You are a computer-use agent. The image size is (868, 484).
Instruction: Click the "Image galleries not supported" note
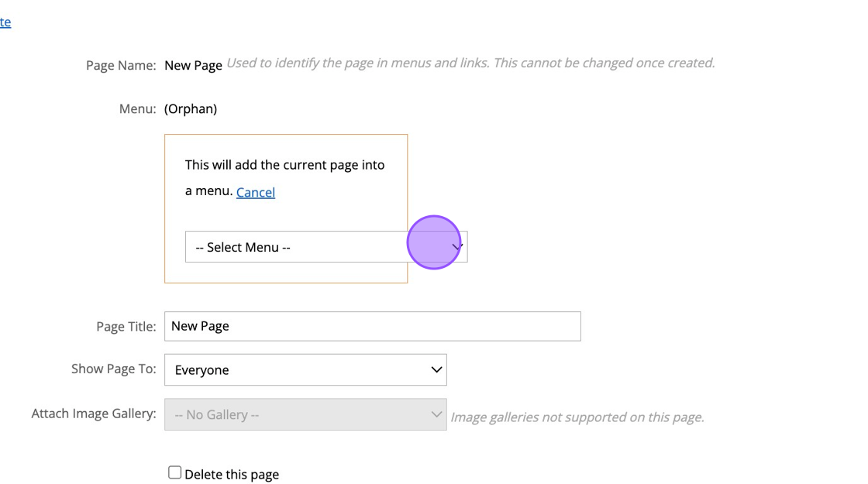pyautogui.click(x=577, y=417)
